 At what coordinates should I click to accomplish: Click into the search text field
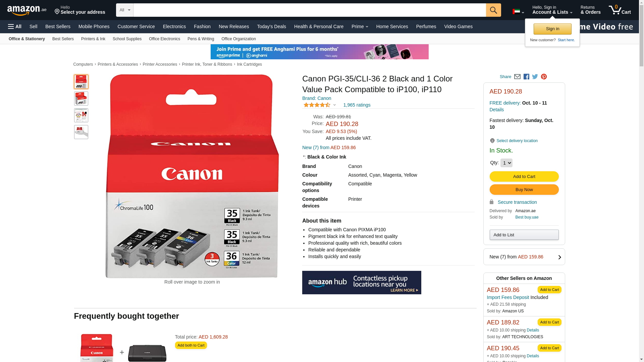coord(310,10)
